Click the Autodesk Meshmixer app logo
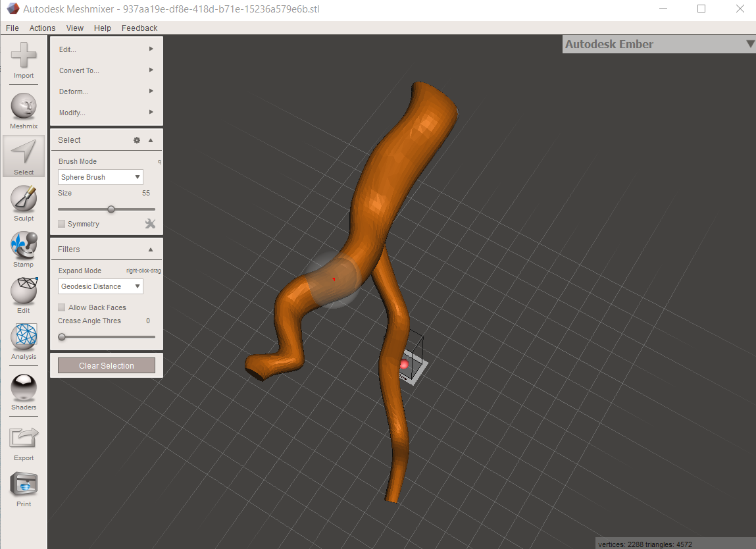Image resolution: width=756 pixels, height=549 pixels. [x=13, y=9]
